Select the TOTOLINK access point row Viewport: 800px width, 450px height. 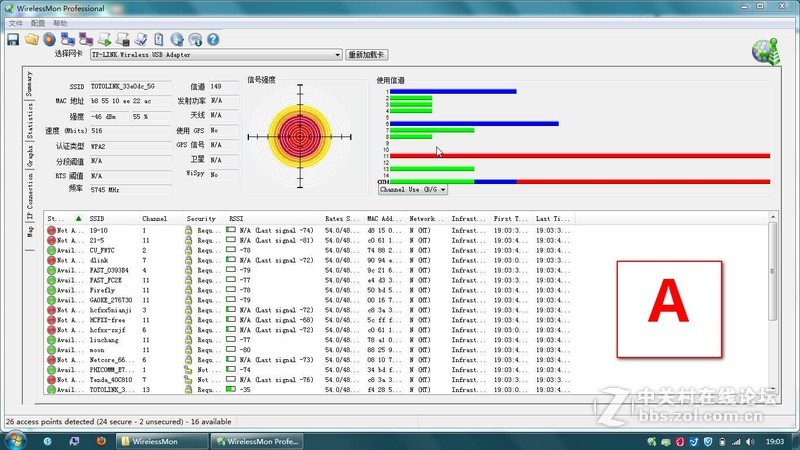(110, 389)
